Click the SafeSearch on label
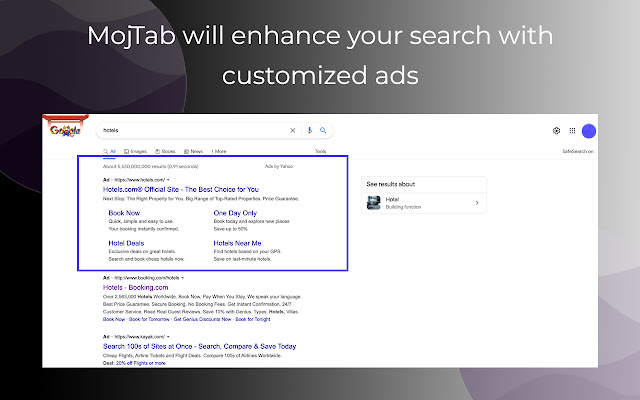The width and height of the screenshot is (640, 400). (x=578, y=151)
